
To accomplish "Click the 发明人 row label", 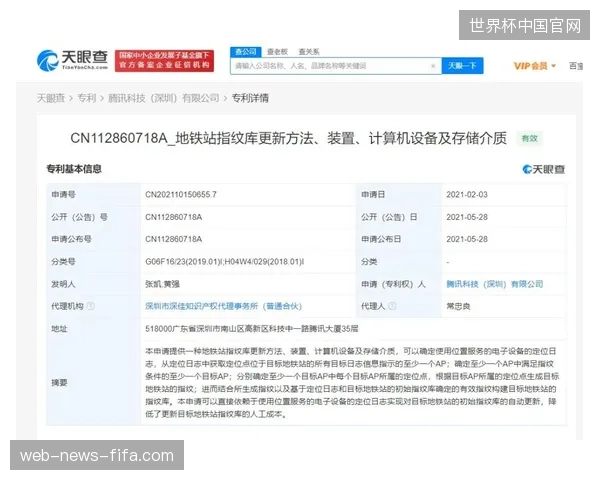I will [x=63, y=284].
